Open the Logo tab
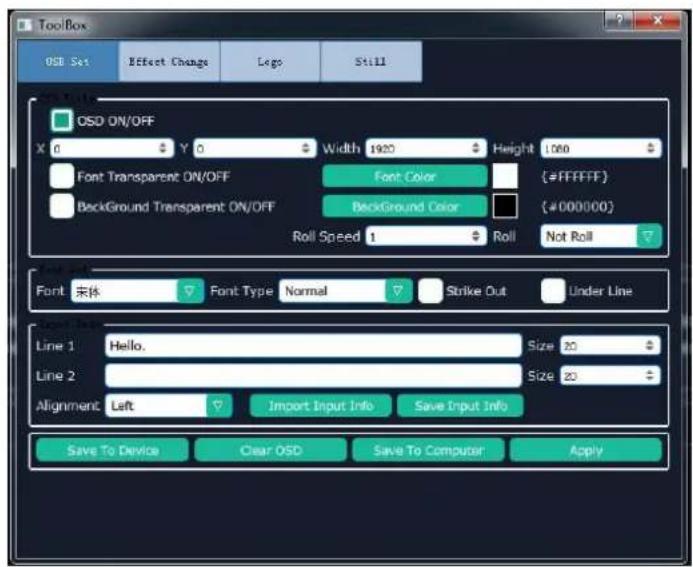The width and height of the screenshot is (693, 567). pos(270,61)
